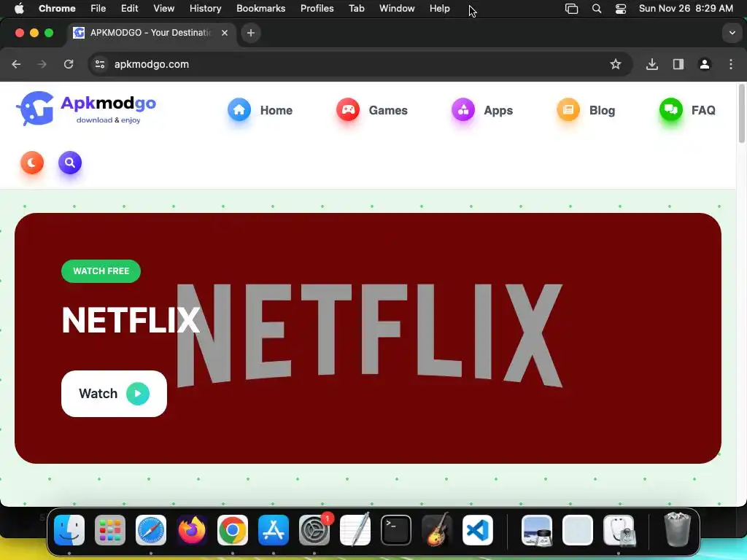View site information icon in address bar

[x=99, y=64]
